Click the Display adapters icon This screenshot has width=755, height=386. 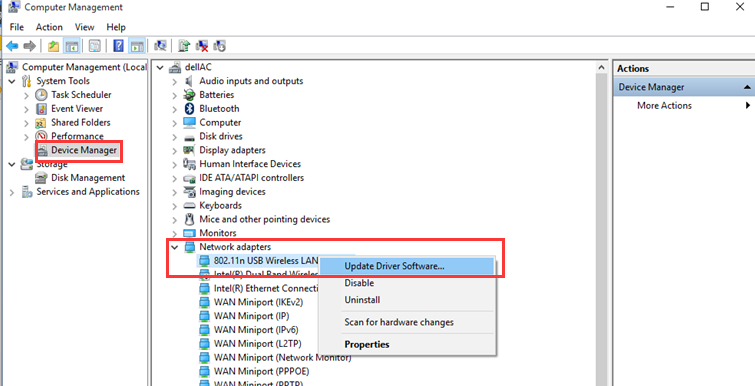click(189, 150)
